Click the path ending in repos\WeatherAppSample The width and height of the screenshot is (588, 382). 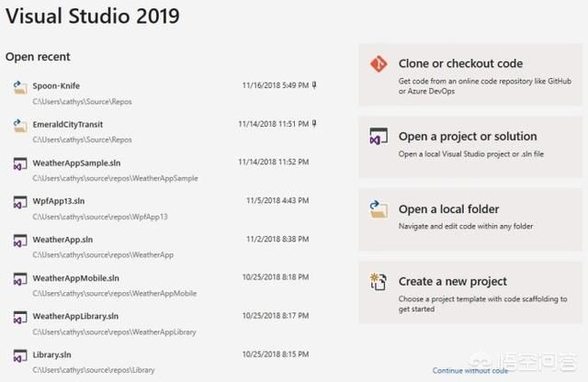coord(115,178)
